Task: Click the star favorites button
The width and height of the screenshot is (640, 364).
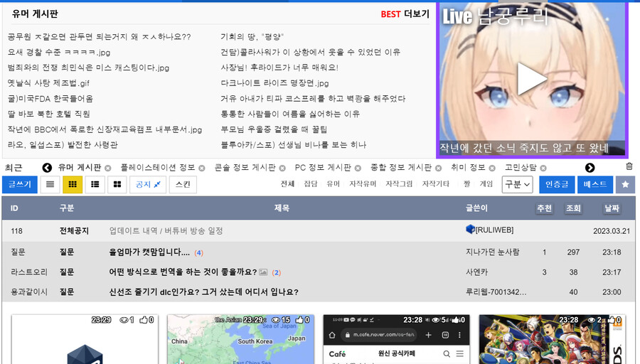Action: pos(625,185)
